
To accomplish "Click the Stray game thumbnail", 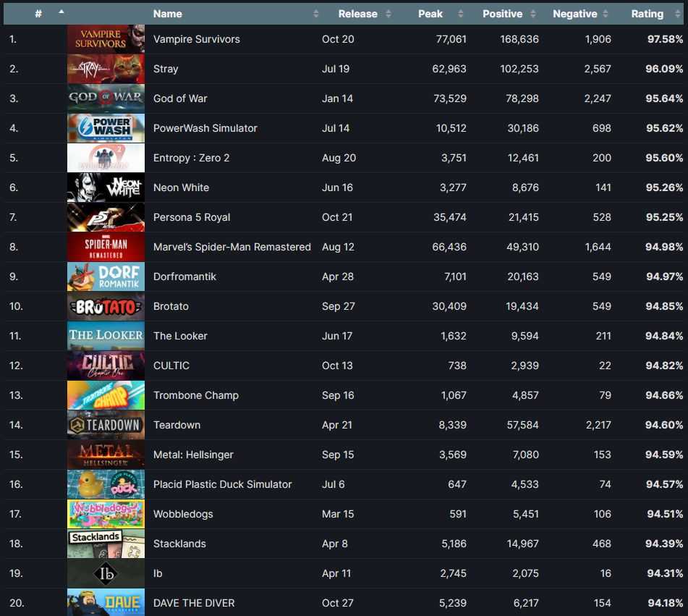I will 106,69.
